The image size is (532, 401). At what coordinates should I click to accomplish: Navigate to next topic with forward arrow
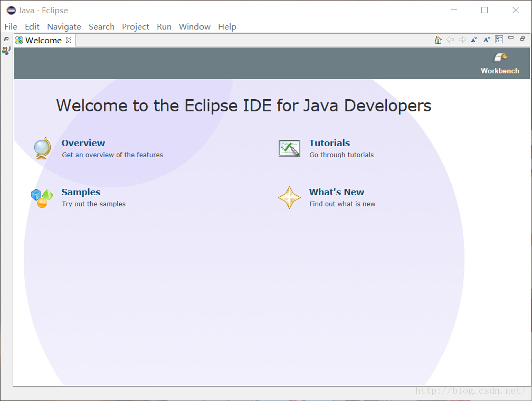coord(462,40)
